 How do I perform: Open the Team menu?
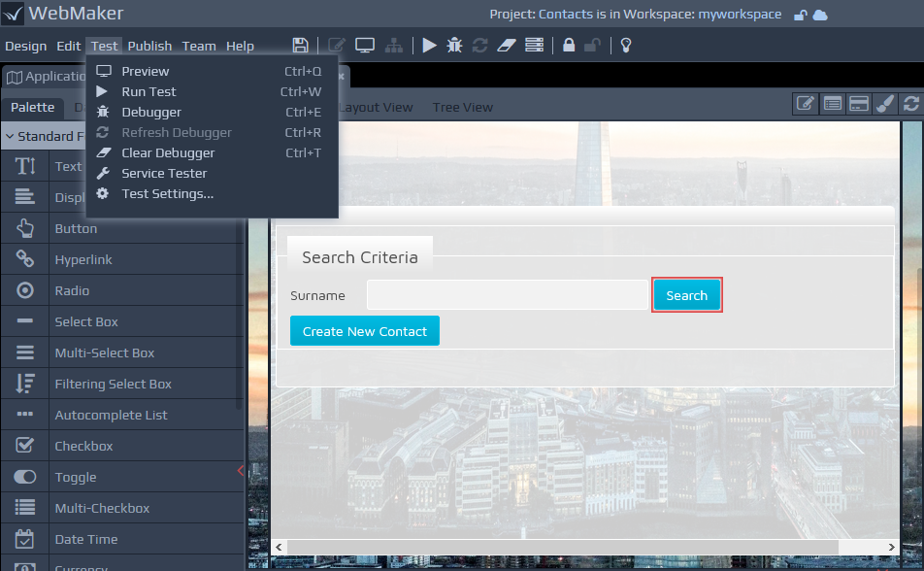(199, 46)
